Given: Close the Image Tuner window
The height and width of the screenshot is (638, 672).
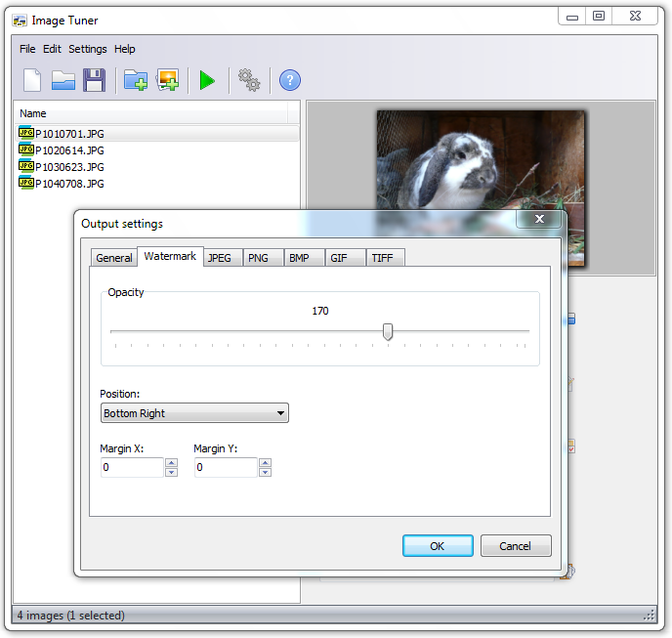Looking at the screenshot, I should (x=635, y=17).
